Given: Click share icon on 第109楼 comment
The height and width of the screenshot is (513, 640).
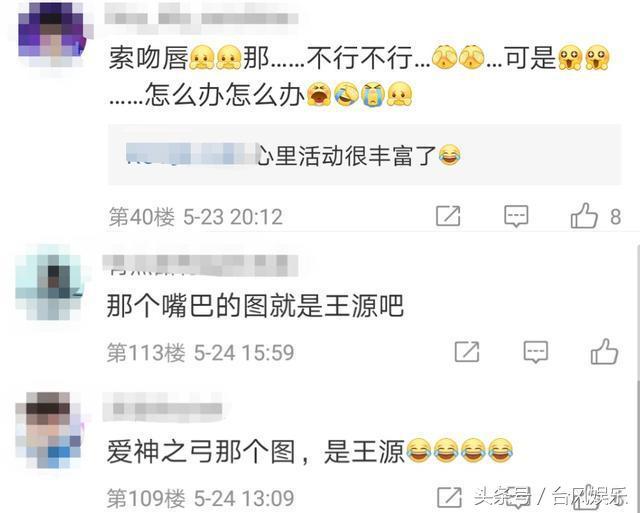Looking at the screenshot, I should tap(449, 497).
